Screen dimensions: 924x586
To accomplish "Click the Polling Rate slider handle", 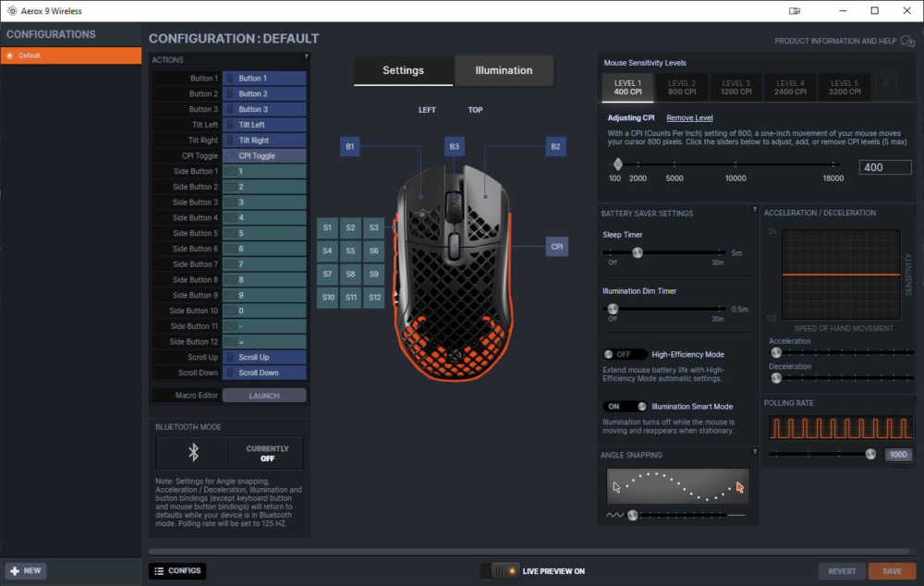I will coord(870,454).
